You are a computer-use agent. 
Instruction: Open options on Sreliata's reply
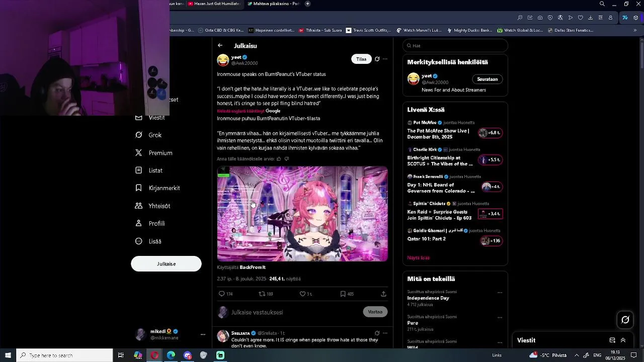coord(385,333)
